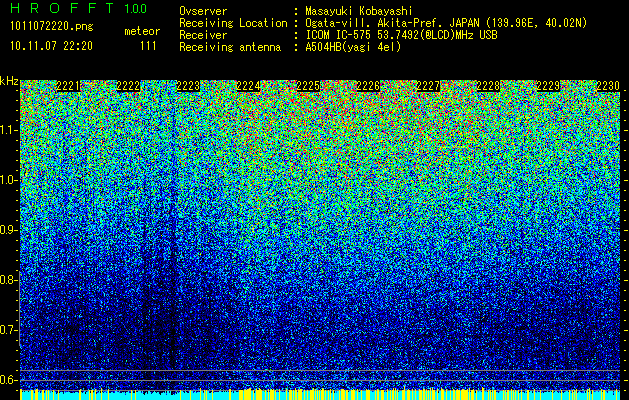This screenshot has width=629, height=400.
Task: Click the Ogata-vill. Akita-Pref. JAPAN receiving location text
Action: 446,23
